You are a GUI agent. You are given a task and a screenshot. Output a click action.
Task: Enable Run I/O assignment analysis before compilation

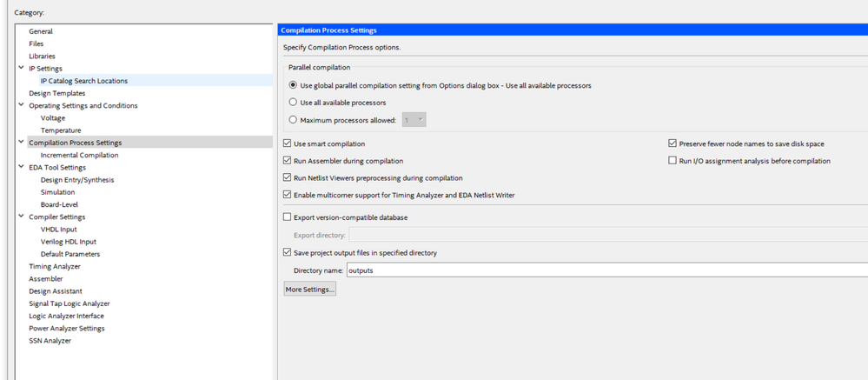[x=673, y=161]
